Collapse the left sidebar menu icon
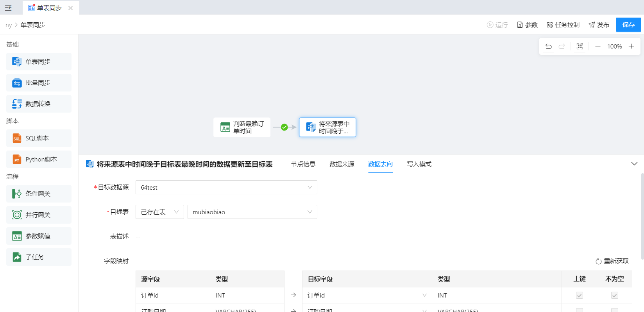The image size is (644, 312). pyautogui.click(x=8, y=8)
